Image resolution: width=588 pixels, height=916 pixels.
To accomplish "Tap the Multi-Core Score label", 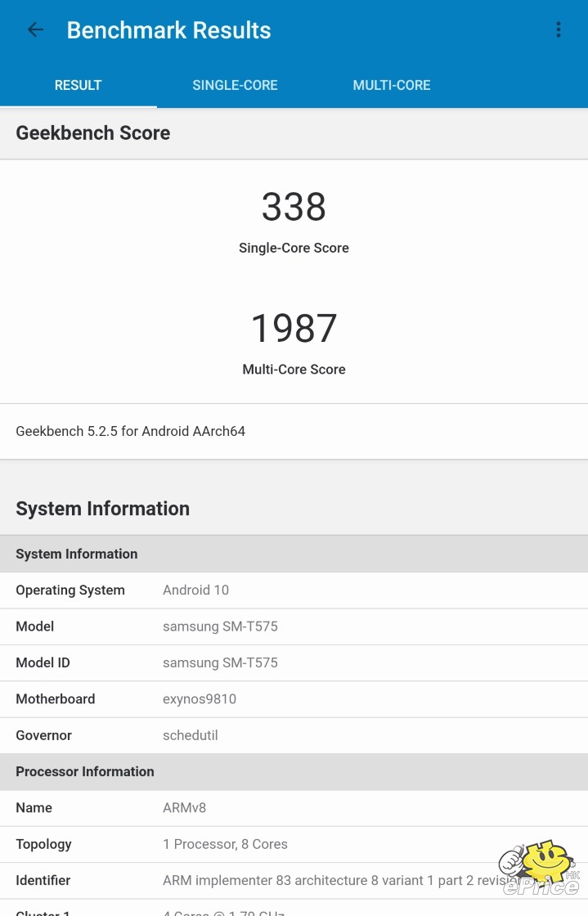I will click(x=294, y=369).
